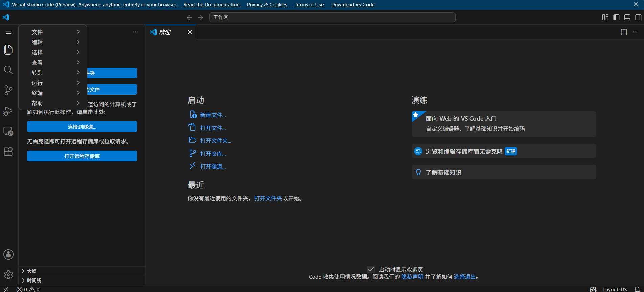Click 打开文件夹 link under 最近
Screen dimensions: 644x292
pyautogui.click(x=268, y=198)
